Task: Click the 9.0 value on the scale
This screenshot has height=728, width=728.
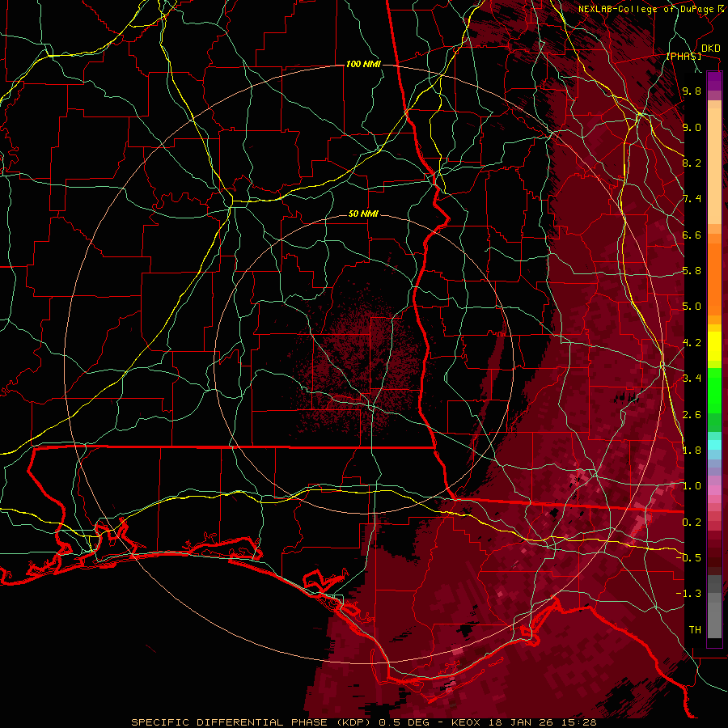Action: click(x=692, y=127)
